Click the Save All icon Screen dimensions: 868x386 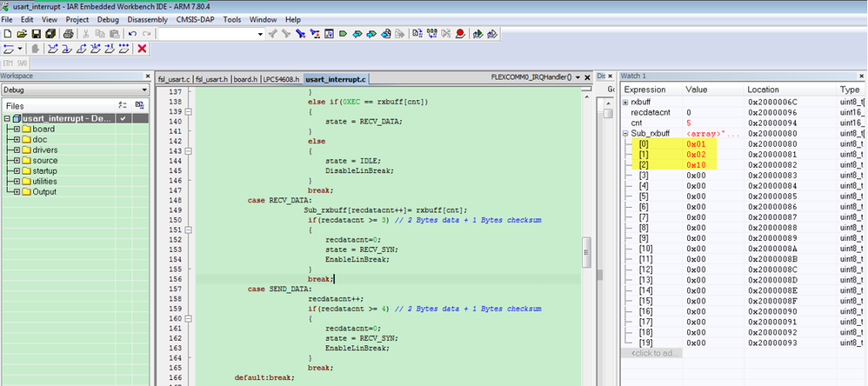(50, 34)
